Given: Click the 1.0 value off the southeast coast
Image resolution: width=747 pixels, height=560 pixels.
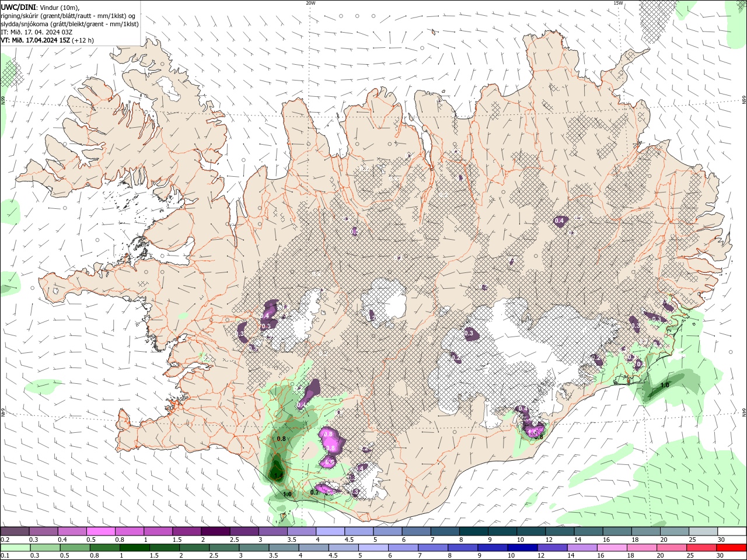Looking at the screenshot, I should point(665,385).
